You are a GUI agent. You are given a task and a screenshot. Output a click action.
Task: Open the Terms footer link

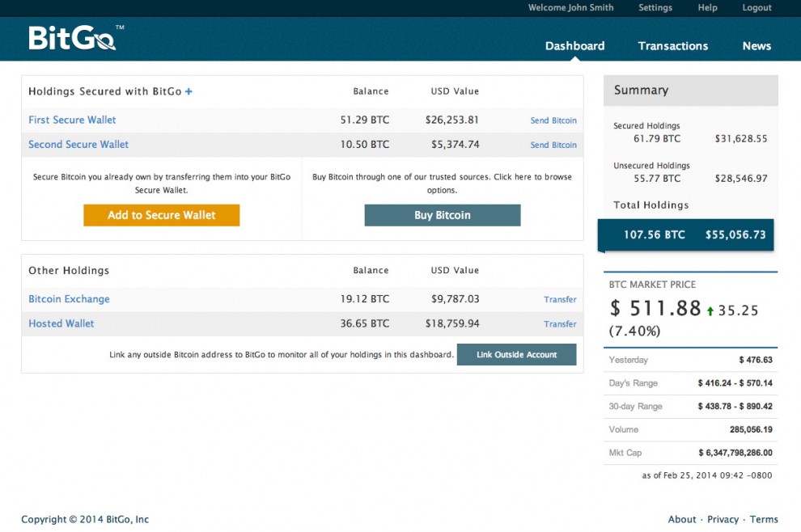click(764, 519)
